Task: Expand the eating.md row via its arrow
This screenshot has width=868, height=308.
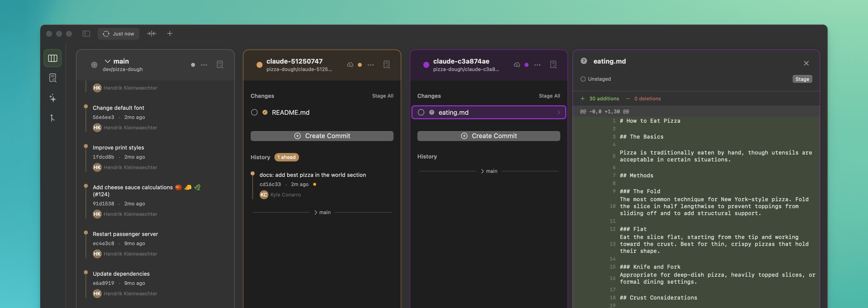Action: 559,112
